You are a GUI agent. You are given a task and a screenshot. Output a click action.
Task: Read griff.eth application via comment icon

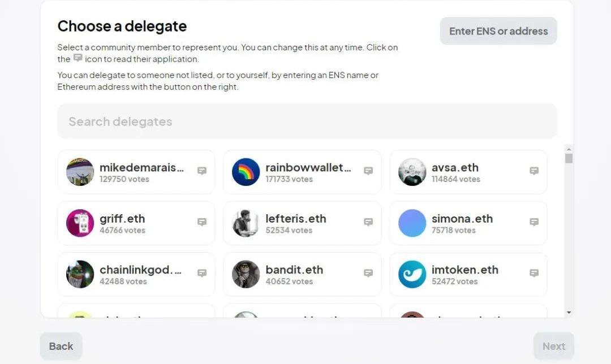[202, 222]
